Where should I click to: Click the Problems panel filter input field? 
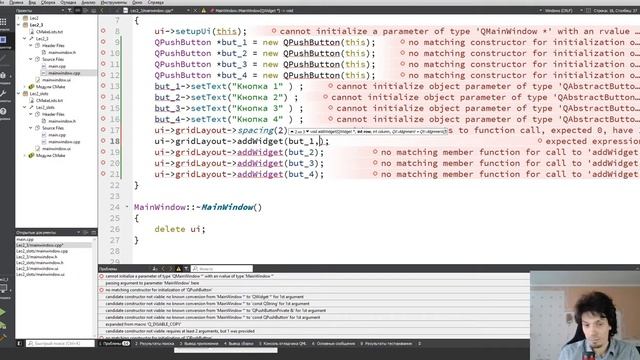pos(222,269)
